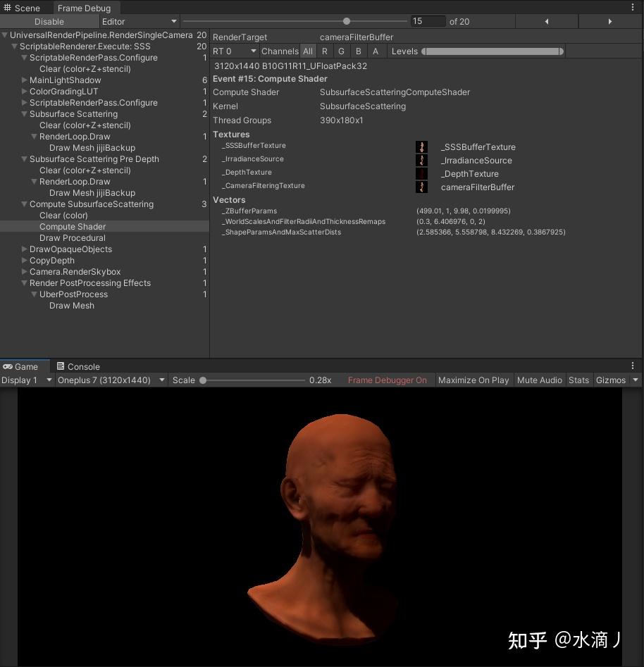Open the Display 1 dropdown

26,380
